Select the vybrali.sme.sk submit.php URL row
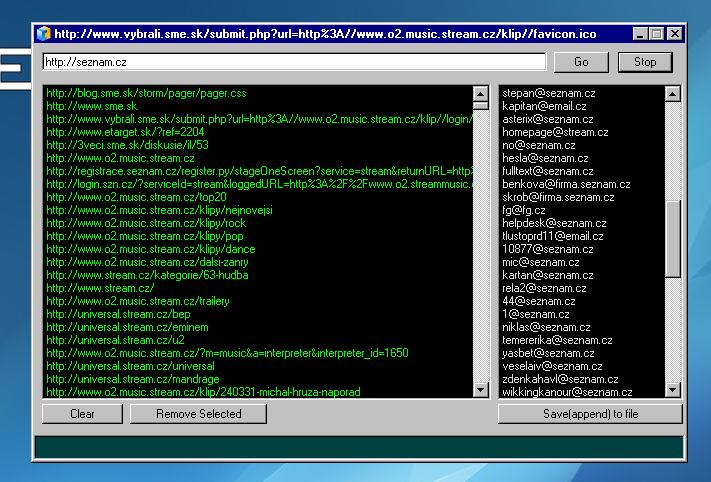This screenshot has height=482, width=711. coord(259,119)
